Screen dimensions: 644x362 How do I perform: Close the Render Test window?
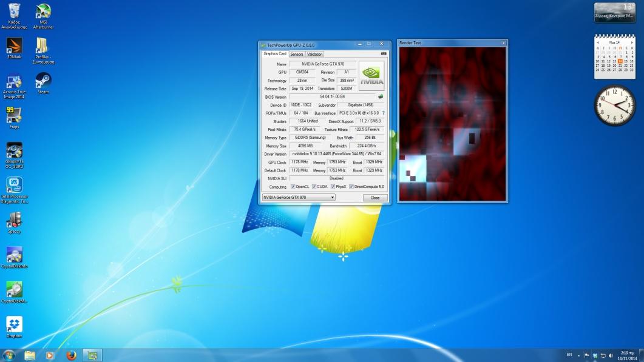tap(504, 42)
